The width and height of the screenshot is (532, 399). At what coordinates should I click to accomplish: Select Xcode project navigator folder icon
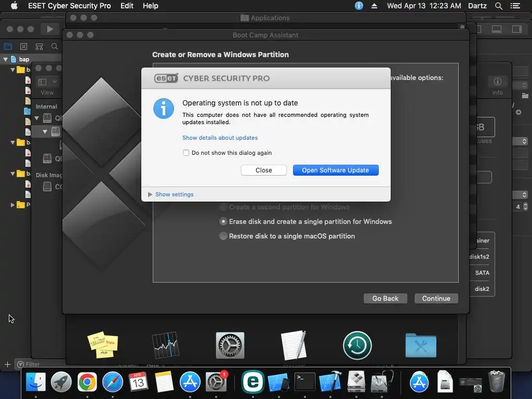8,46
